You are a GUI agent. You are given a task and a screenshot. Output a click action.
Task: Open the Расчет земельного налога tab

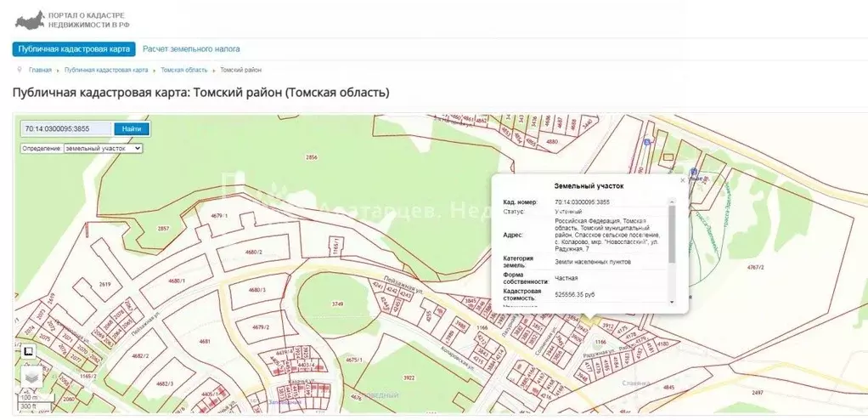click(x=191, y=48)
